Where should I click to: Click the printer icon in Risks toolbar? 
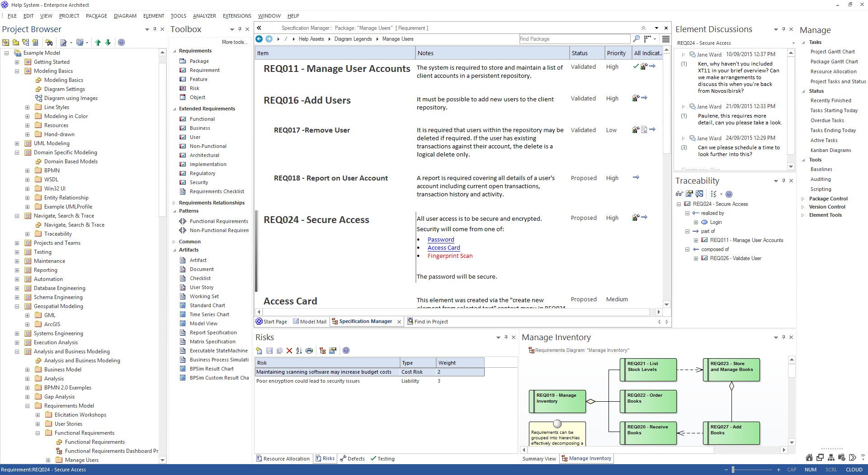pyautogui.click(x=309, y=351)
